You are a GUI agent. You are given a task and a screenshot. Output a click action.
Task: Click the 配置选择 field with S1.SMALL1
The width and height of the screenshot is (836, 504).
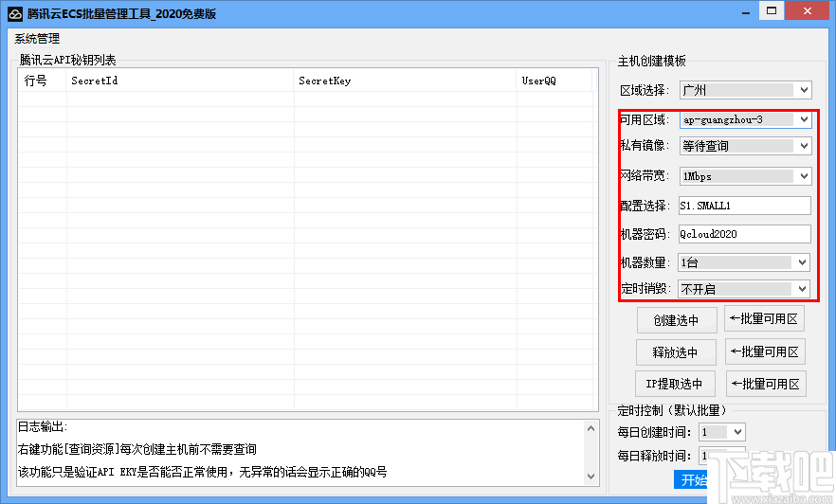[x=745, y=206]
